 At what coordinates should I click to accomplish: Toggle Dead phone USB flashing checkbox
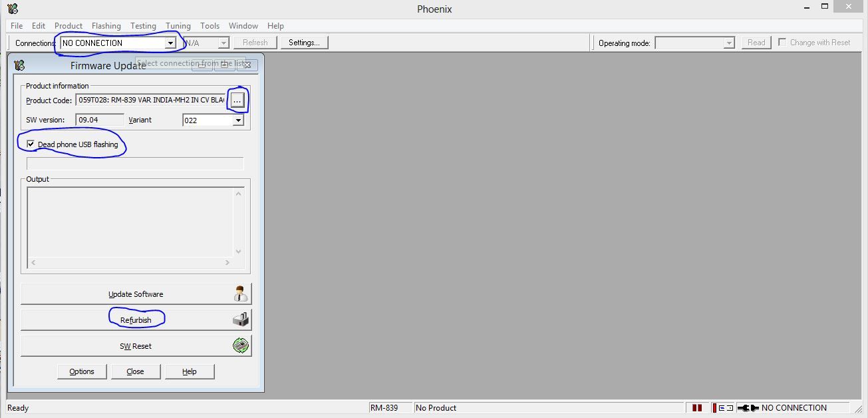click(x=31, y=144)
